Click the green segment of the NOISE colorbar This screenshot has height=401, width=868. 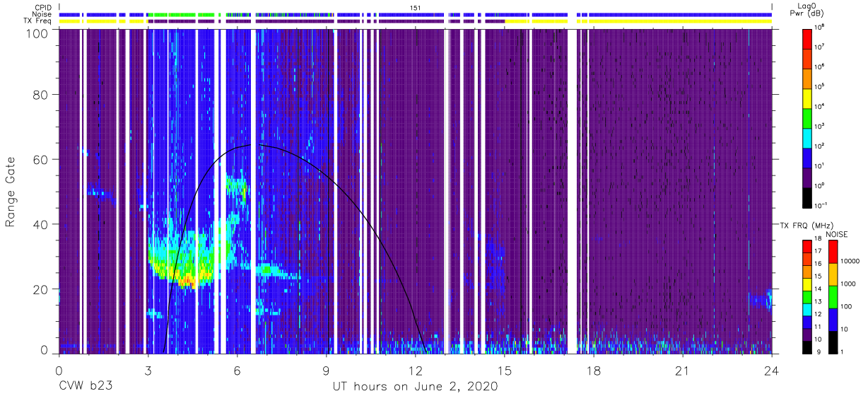(832, 296)
